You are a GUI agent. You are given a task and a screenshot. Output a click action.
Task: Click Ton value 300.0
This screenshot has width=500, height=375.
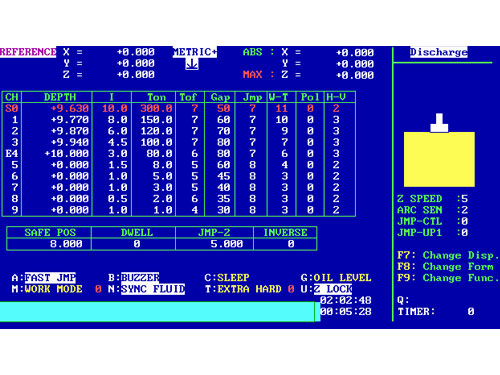[x=156, y=108]
